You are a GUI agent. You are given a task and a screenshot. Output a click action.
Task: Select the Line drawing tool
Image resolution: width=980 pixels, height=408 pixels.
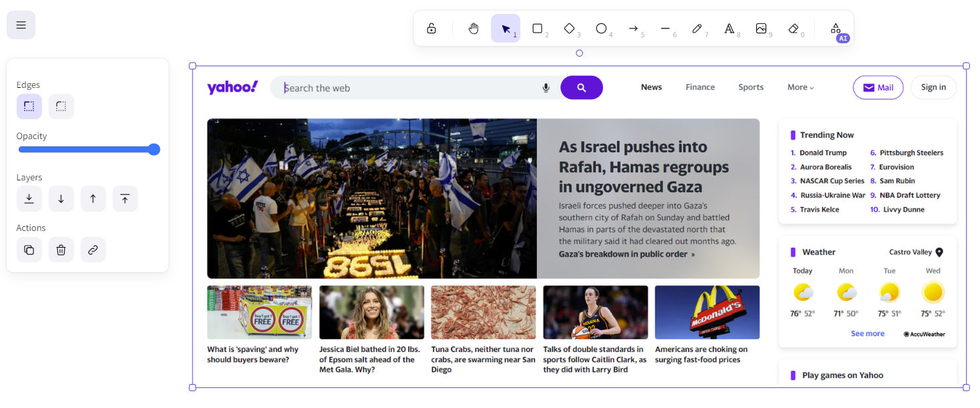666,29
